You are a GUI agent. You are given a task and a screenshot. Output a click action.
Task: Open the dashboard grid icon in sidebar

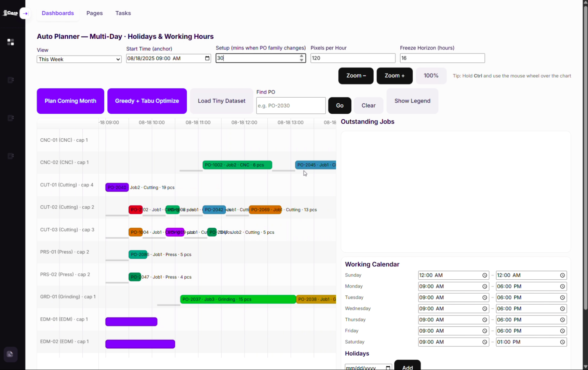(x=11, y=42)
